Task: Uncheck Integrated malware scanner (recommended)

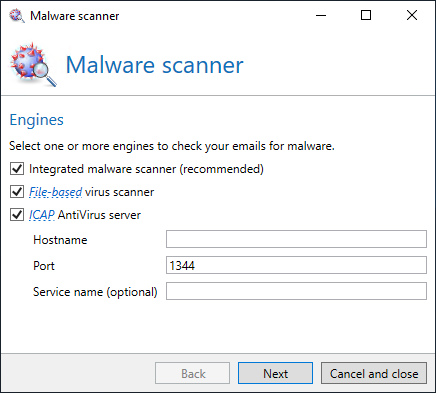Action: (x=17, y=169)
